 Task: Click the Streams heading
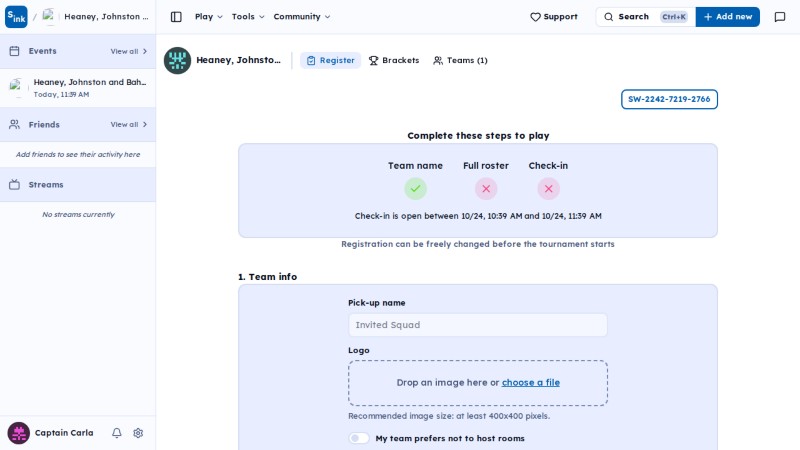click(46, 185)
